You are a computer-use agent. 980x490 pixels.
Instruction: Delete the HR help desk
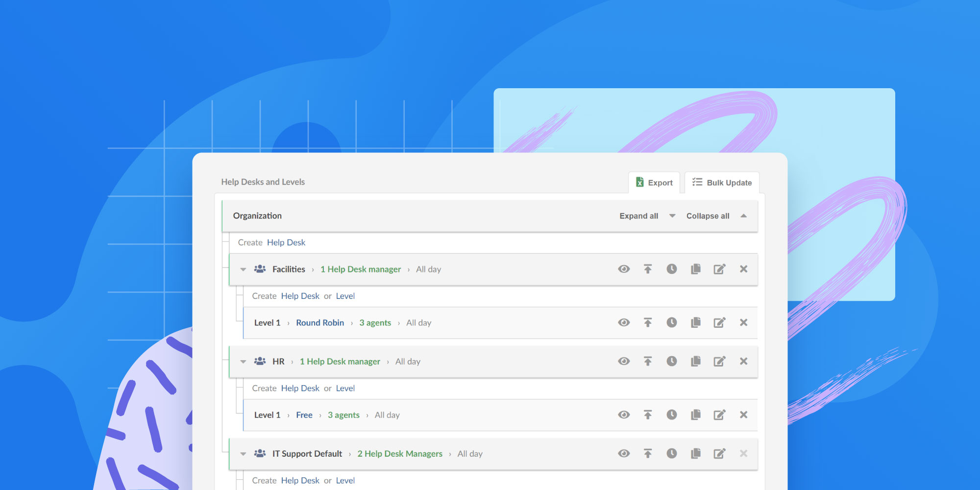tap(743, 361)
